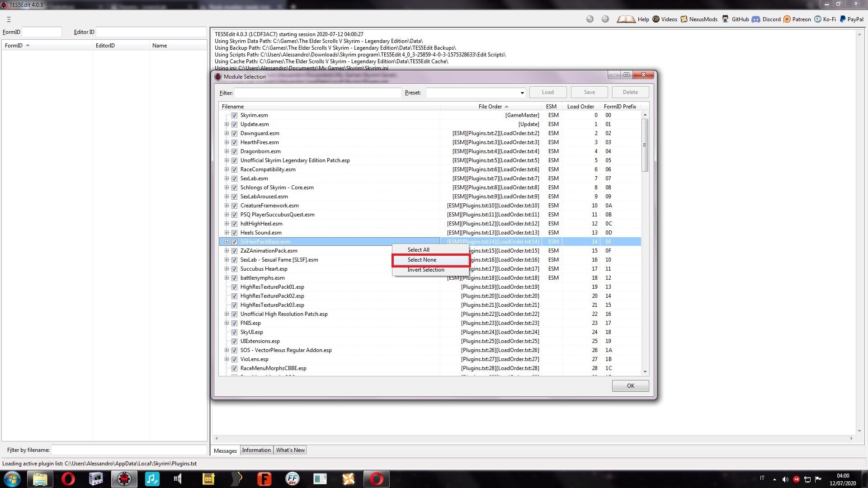
Task: Switch to the What's New tab
Action: click(290, 450)
